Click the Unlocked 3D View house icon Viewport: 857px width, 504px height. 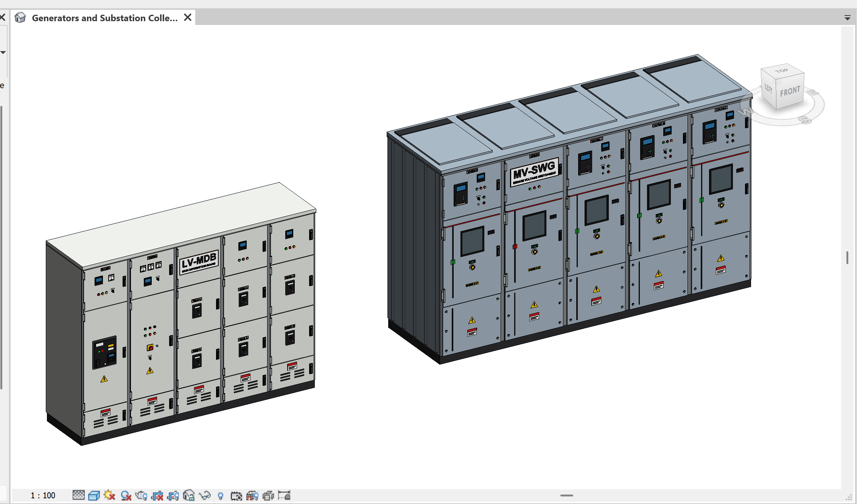[188, 495]
